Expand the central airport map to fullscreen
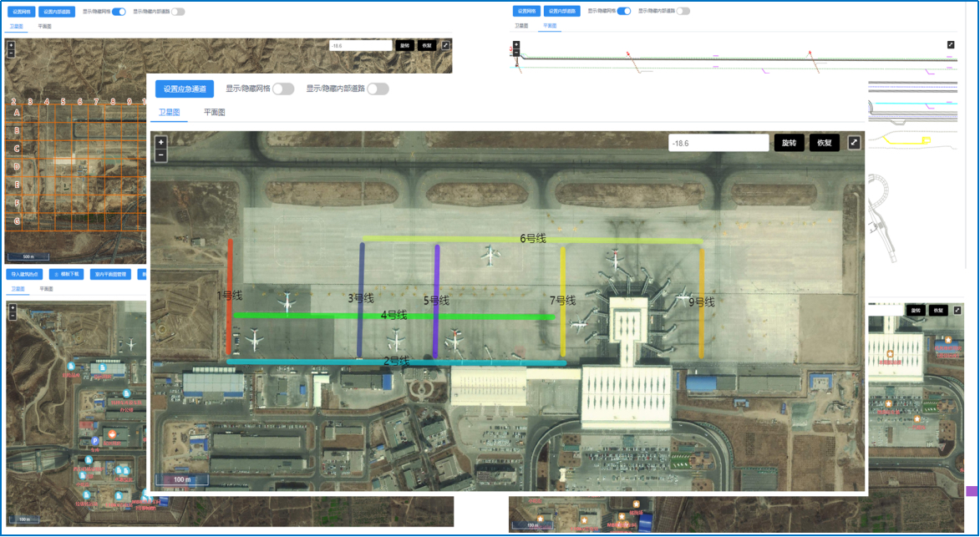This screenshot has height=537, width=980. 854,143
